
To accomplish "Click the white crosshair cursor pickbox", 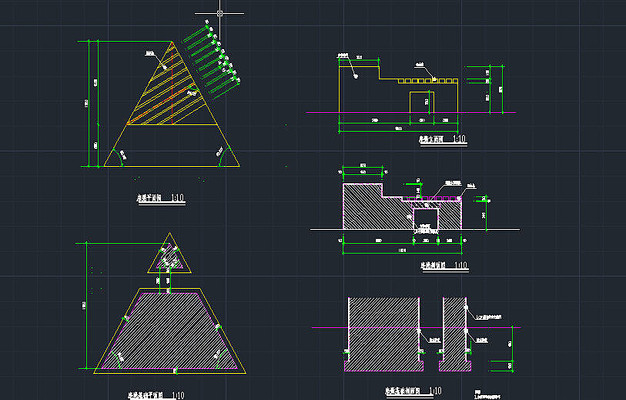I will 220,15.
